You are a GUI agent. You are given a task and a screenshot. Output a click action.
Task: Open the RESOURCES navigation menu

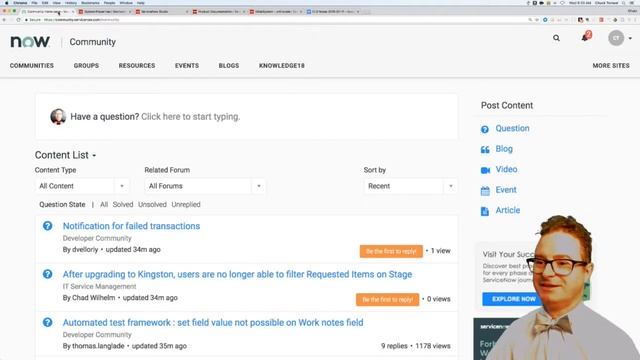click(x=137, y=65)
